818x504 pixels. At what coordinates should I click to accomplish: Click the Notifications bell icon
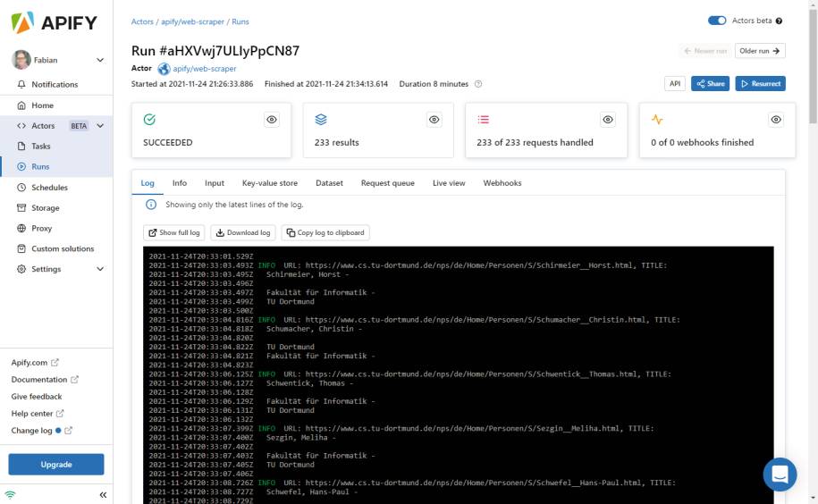pyautogui.click(x=21, y=84)
